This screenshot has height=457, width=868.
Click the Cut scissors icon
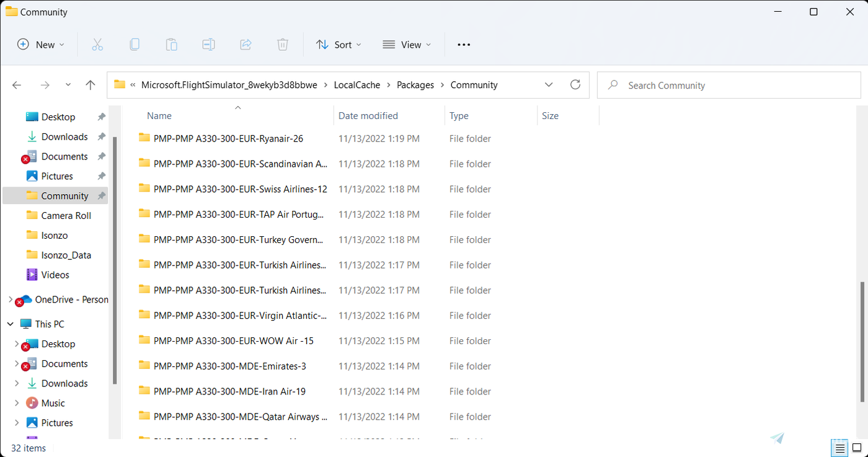pyautogui.click(x=97, y=45)
